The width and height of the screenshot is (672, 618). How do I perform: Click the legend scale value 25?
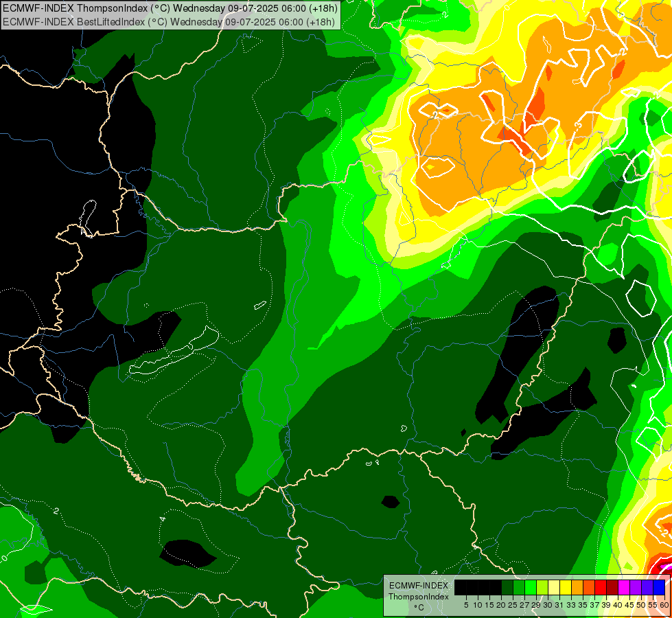(x=513, y=605)
